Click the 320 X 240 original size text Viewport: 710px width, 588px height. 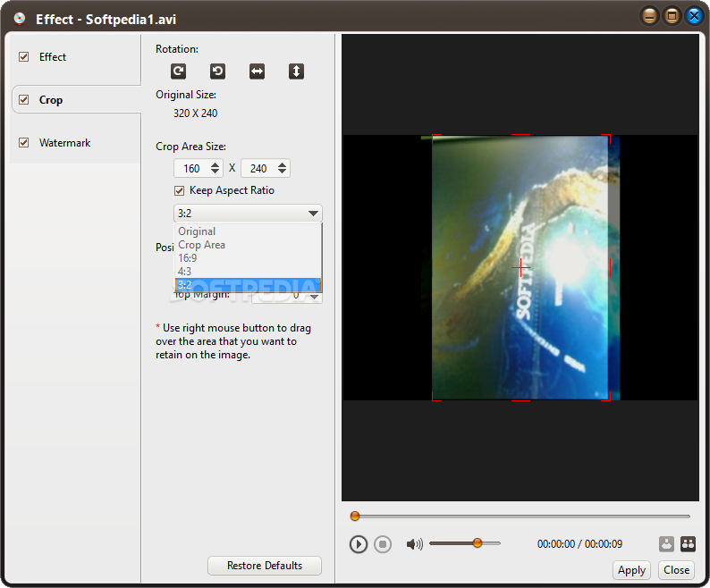[195, 113]
